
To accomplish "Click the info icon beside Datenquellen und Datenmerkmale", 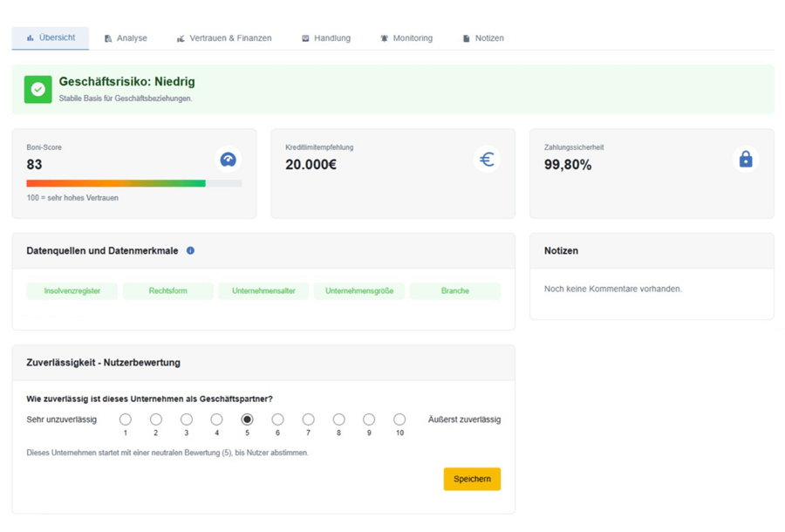I will coord(190,250).
